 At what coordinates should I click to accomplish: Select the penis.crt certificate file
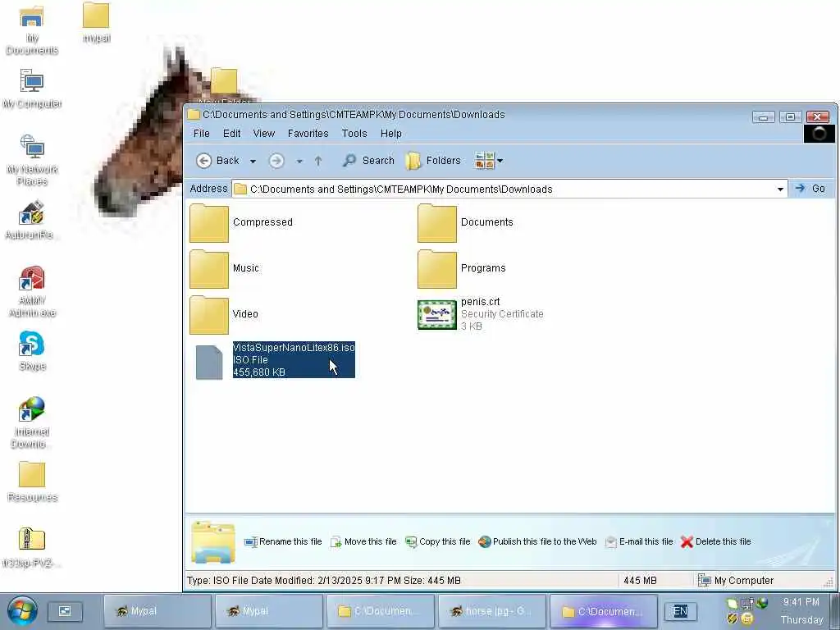(x=481, y=314)
